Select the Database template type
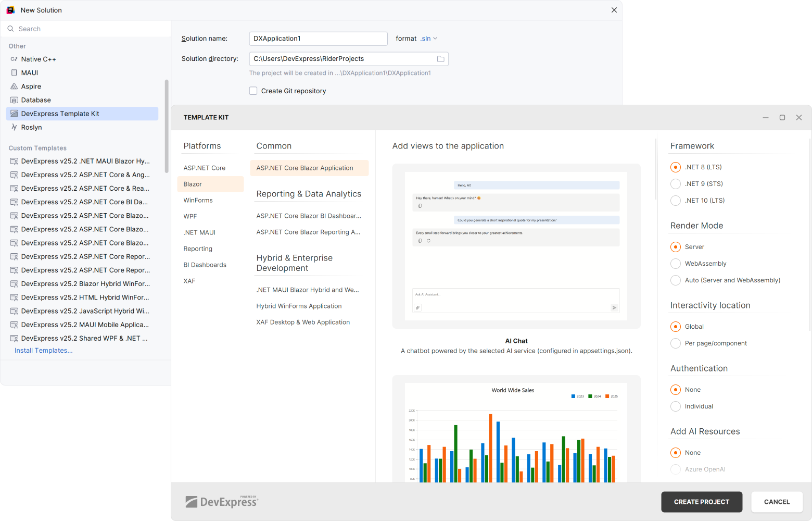The height and width of the screenshot is (521, 812). [x=35, y=100]
